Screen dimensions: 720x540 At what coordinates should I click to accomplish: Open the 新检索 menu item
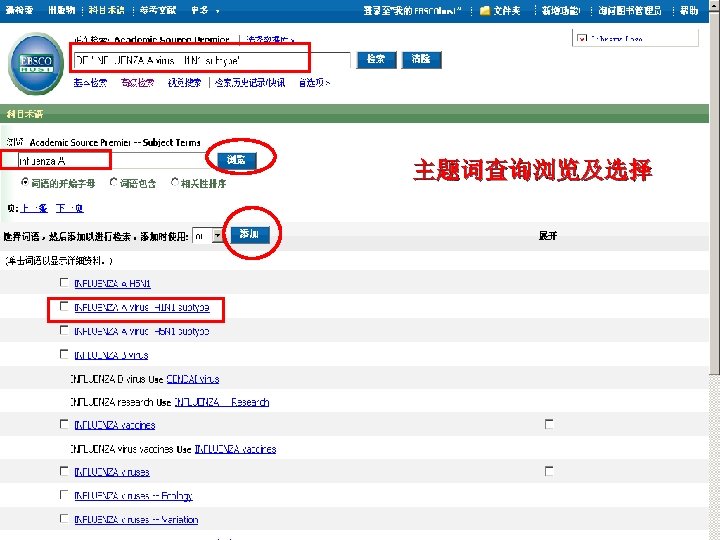(19, 10)
